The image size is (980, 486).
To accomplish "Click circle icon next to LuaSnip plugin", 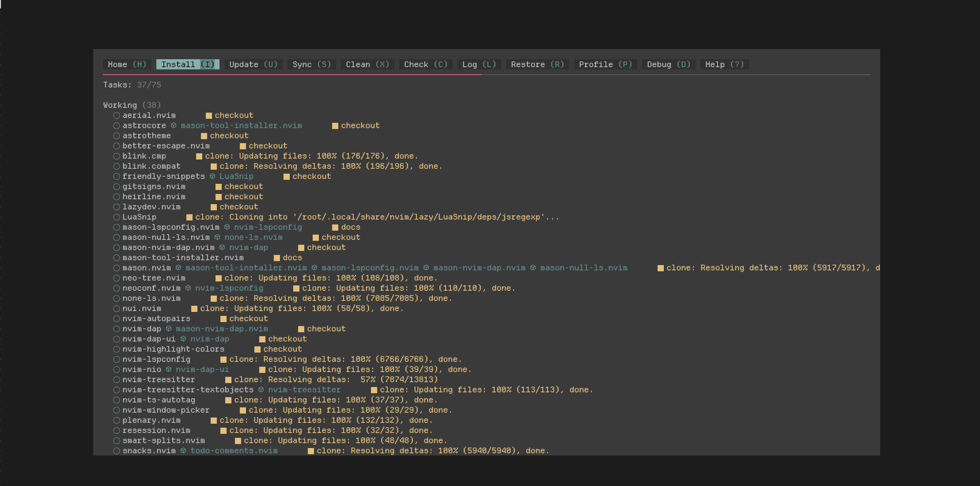I will [x=117, y=217].
